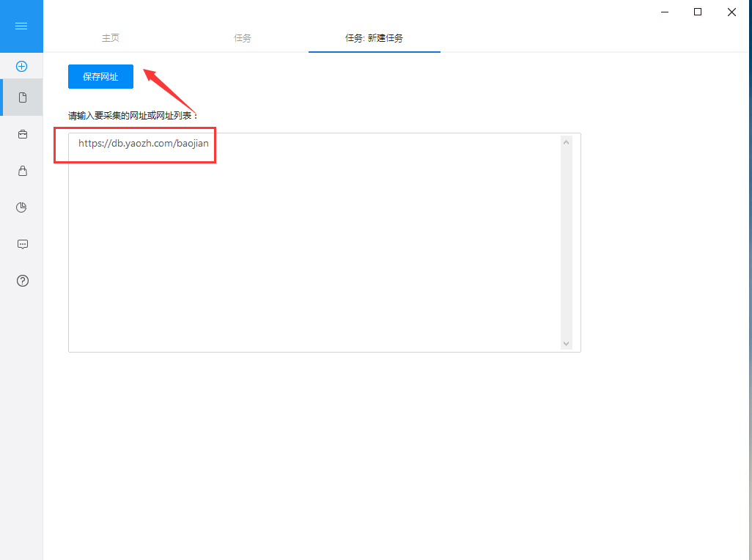
Task: Minimize the application window
Action: [665, 12]
